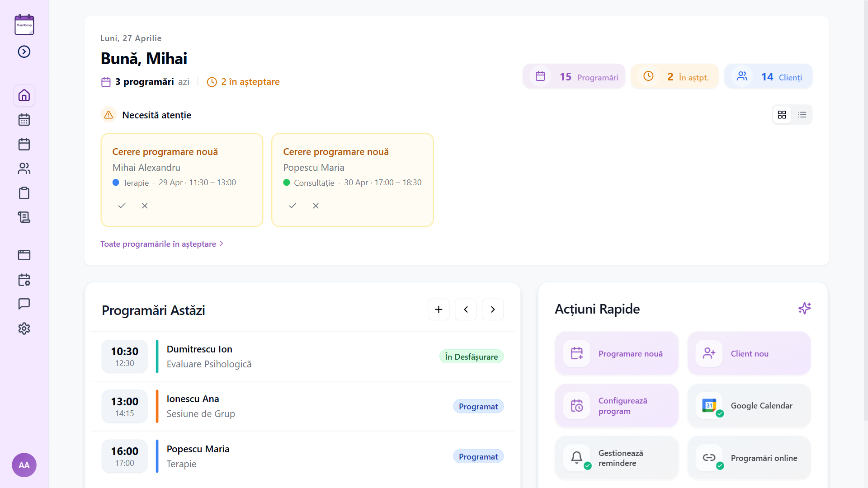This screenshot has width=868, height=488.
Task: Click Programare nouă quick action
Action: [617, 353]
